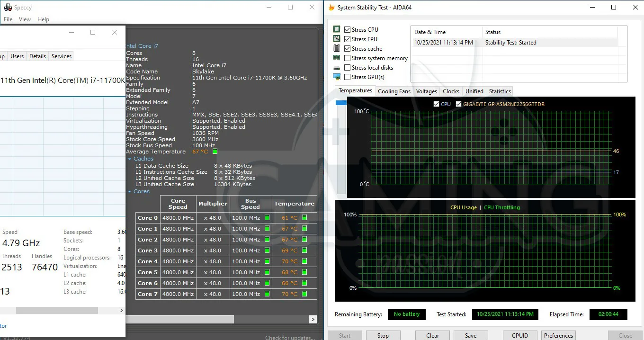Image resolution: width=644 pixels, height=340 pixels.
Task: Uncheck the Stress cache option
Action: [348, 48]
